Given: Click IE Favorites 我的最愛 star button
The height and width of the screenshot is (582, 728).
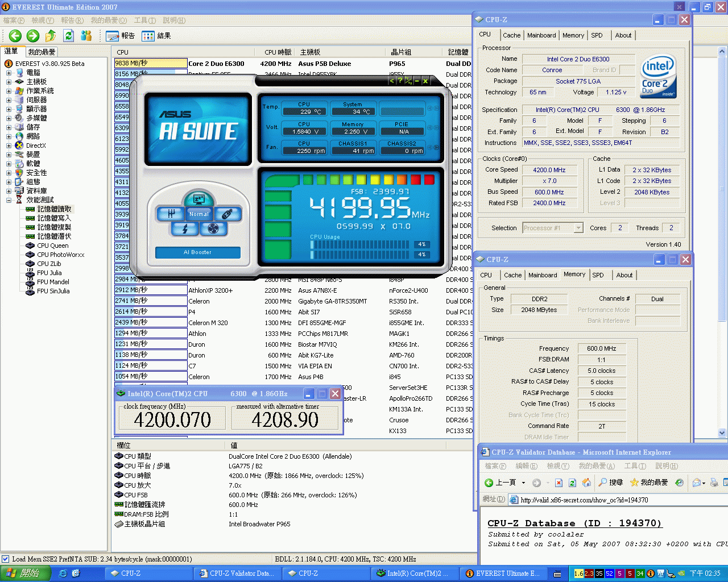Looking at the screenshot, I should [649, 483].
